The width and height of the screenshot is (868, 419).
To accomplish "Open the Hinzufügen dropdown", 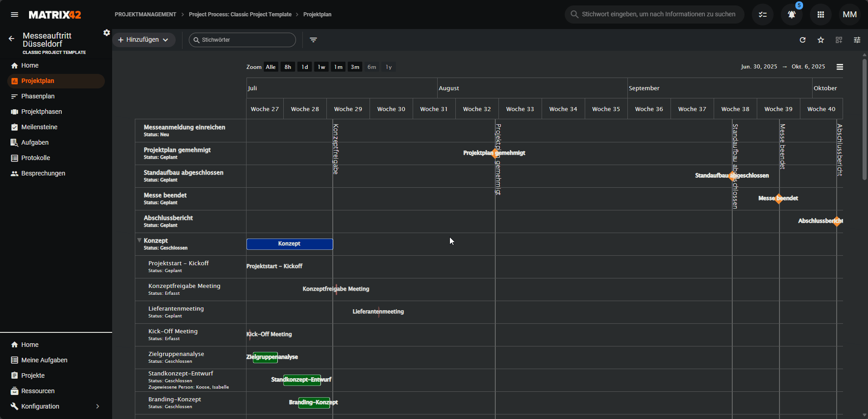I will pyautogui.click(x=143, y=40).
